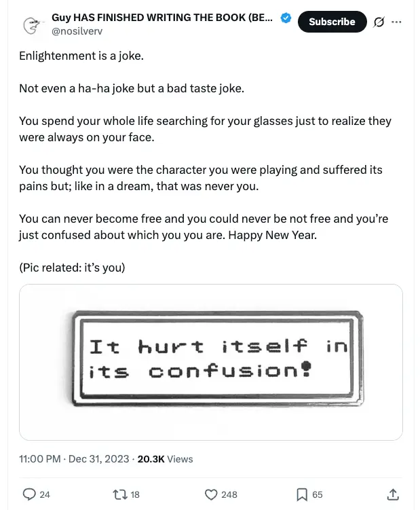Click the share upload arrow icon

pos(392,494)
